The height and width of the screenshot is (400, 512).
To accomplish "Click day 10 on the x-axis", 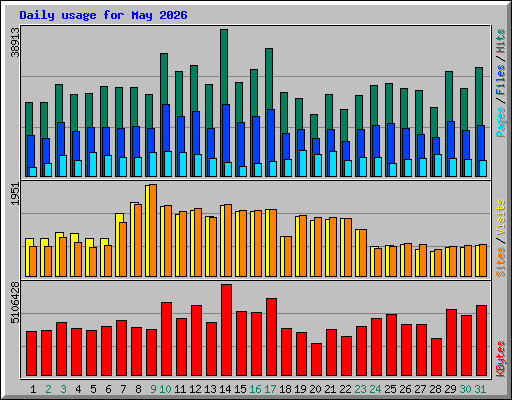I will (165, 389).
